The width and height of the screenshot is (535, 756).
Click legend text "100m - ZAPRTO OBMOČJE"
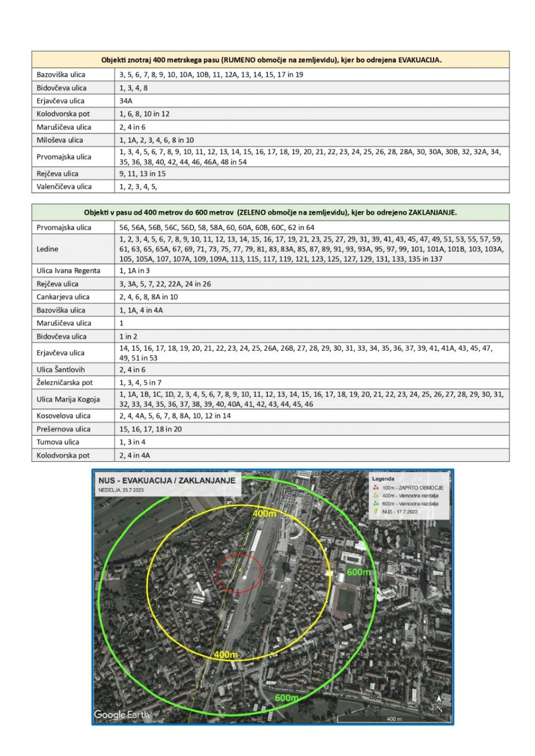pos(412,488)
